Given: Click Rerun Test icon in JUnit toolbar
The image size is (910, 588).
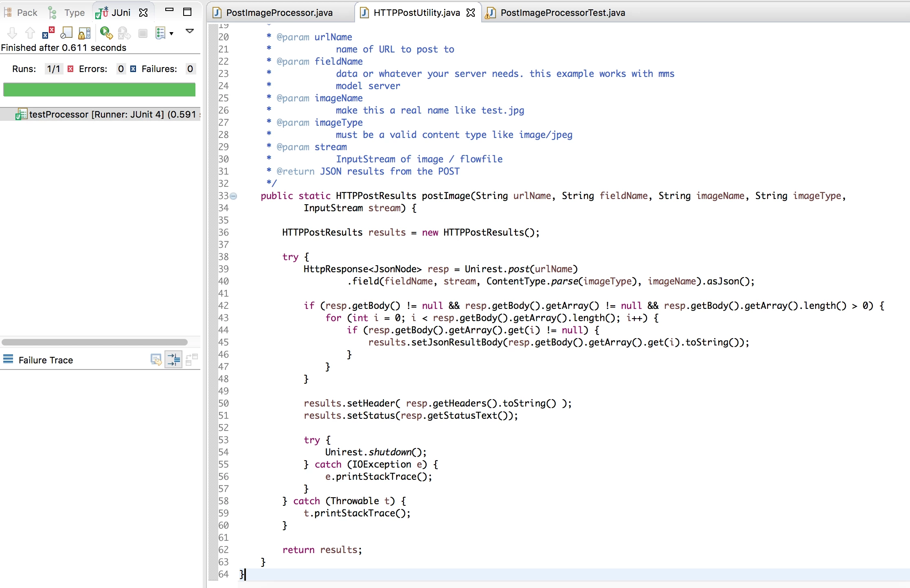Looking at the screenshot, I should click(106, 33).
